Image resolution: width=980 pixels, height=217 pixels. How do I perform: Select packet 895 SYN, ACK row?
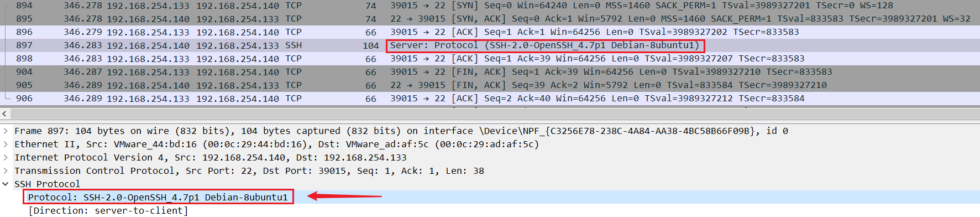(490, 19)
